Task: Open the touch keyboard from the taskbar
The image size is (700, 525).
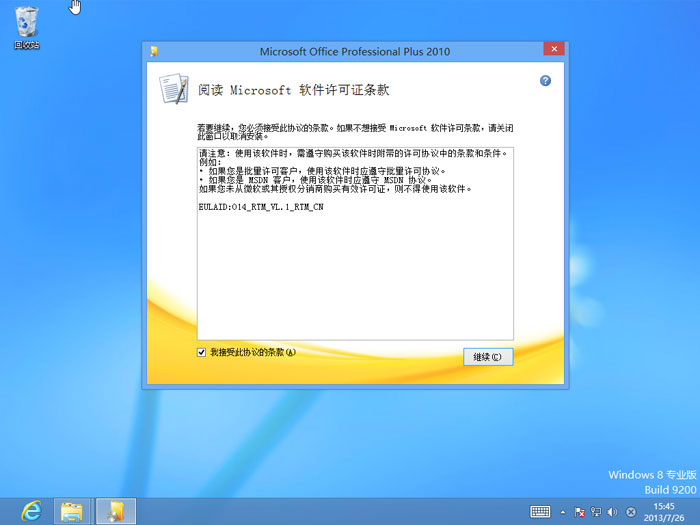Action: [540, 511]
